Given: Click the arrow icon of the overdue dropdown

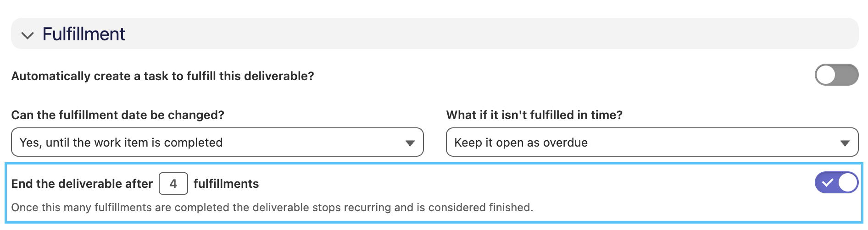Looking at the screenshot, I should pos(845,143).
